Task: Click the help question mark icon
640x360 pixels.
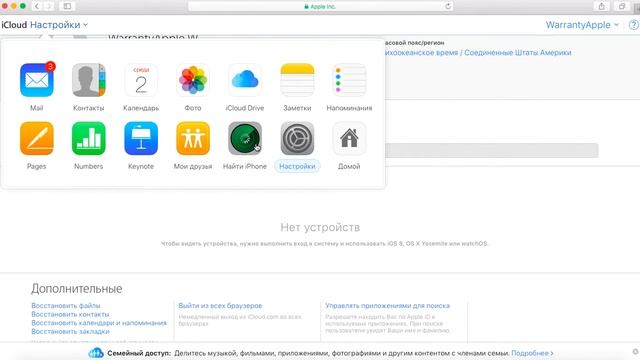Action: 634,25
